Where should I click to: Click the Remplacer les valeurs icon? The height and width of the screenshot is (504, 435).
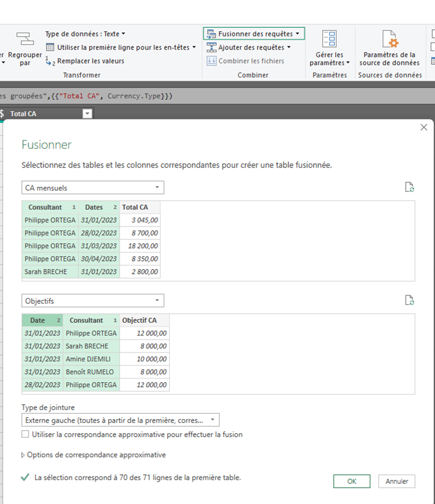(50, 61)
